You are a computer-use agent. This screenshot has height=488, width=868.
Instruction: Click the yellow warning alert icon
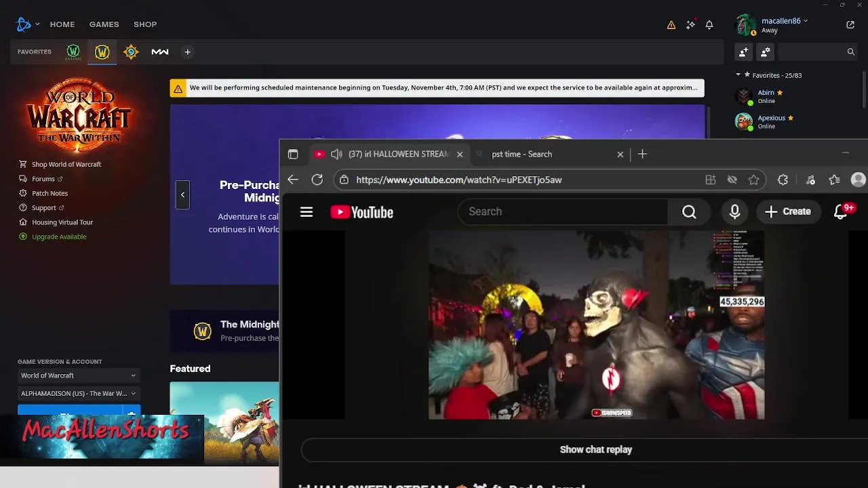click(671, 25)
